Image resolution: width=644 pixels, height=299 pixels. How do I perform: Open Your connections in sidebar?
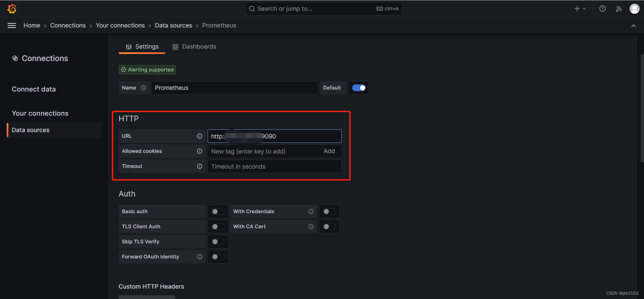point(40,113)
